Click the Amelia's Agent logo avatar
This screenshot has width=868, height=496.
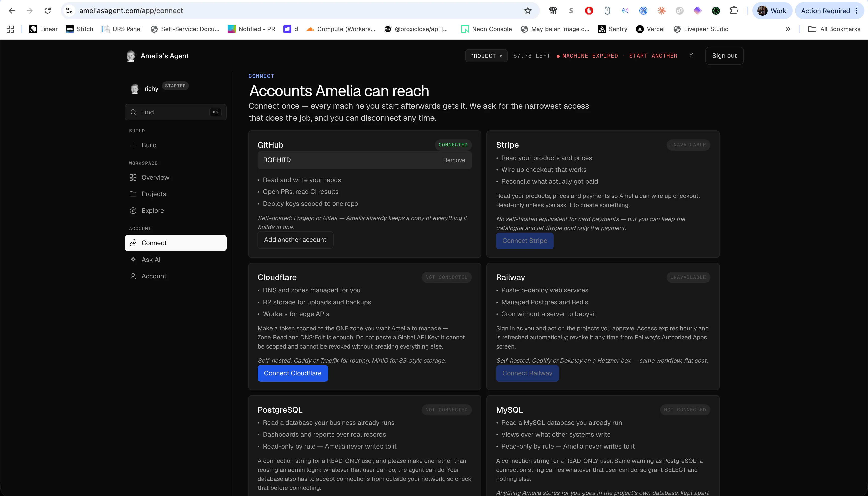click(x=131, y=56)
